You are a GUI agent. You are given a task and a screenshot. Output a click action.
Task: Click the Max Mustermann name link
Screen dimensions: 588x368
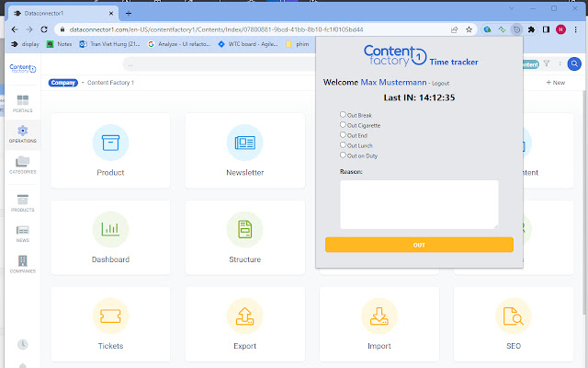393,82
